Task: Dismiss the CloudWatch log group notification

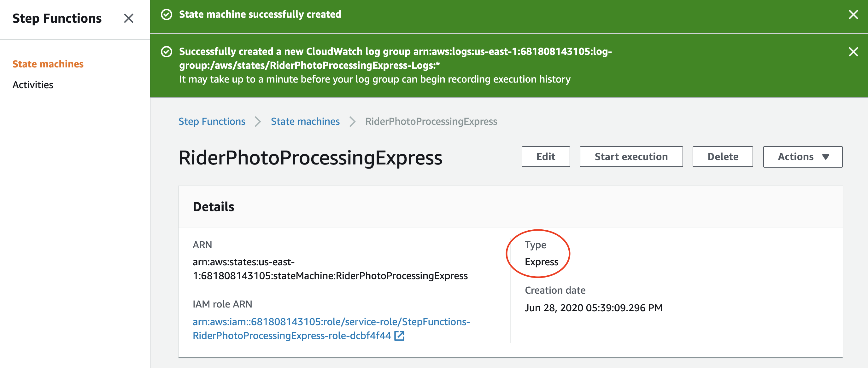Action: 853,51
